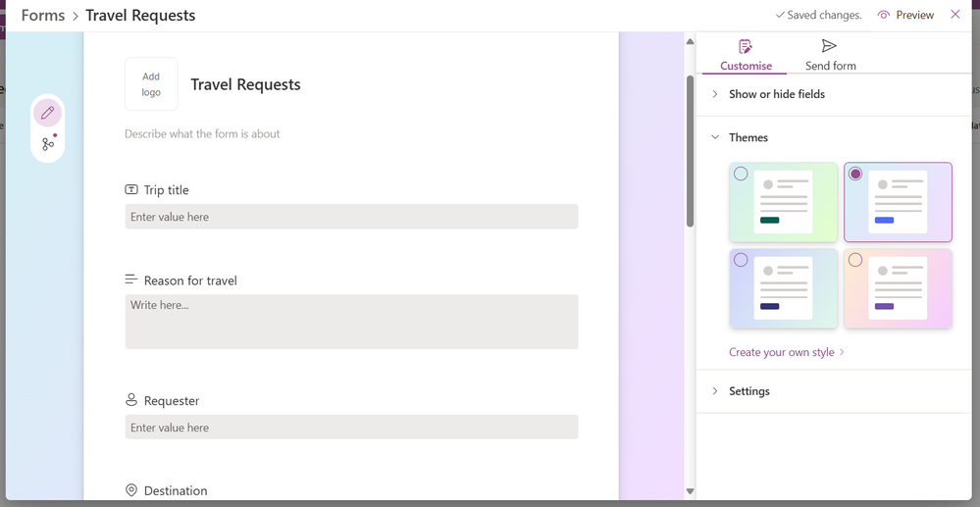Click the Preview button

point(905,15)
